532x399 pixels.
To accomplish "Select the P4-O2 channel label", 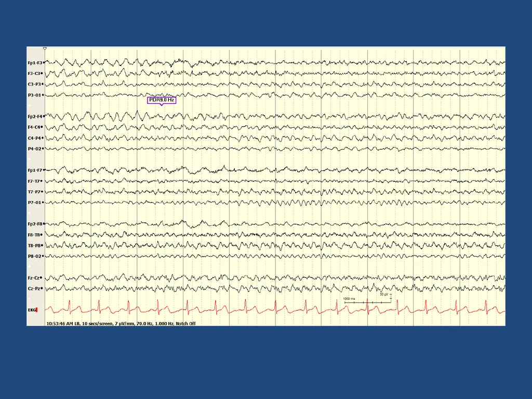I will pyautogui.click(x=35, y=149).
